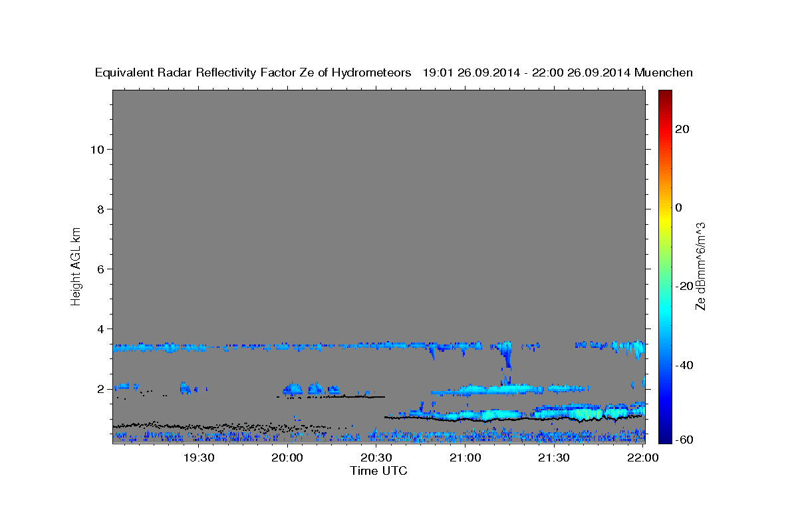Click the date range text '19:01 26.09.2014 - 22:00 26.09.2014 Muenchen'

[558, 73]
